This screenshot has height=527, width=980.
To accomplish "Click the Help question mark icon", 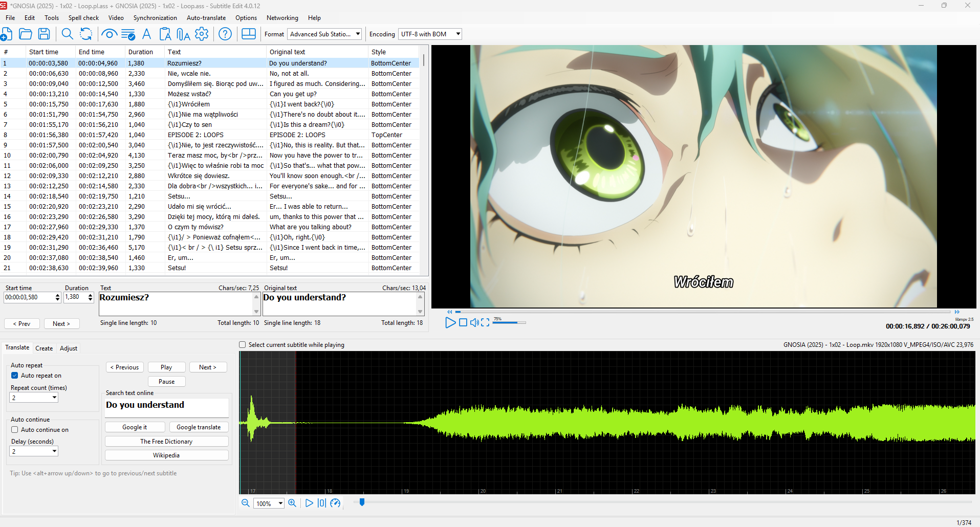I will pyautogui.click(x=225, y=34).
